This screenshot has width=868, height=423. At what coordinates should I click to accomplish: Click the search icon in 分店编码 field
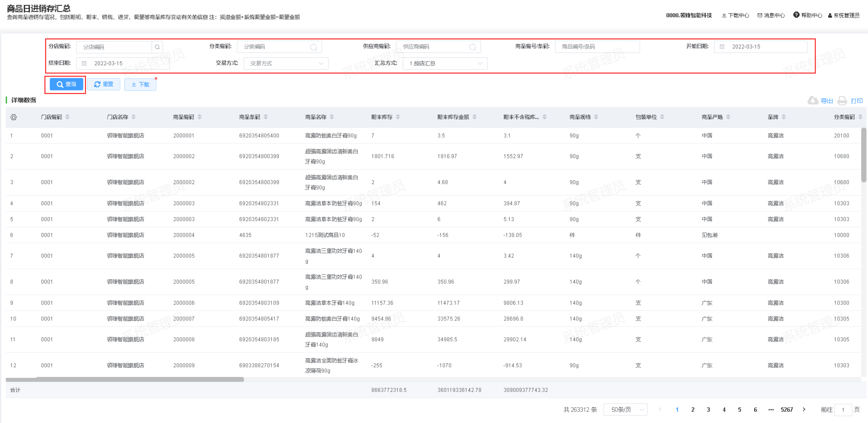(x=157, y=47)
